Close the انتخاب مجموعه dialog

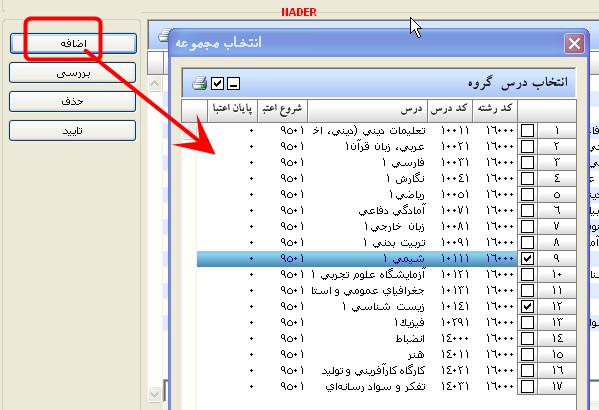pyautogui.click(x=574, y=43)
